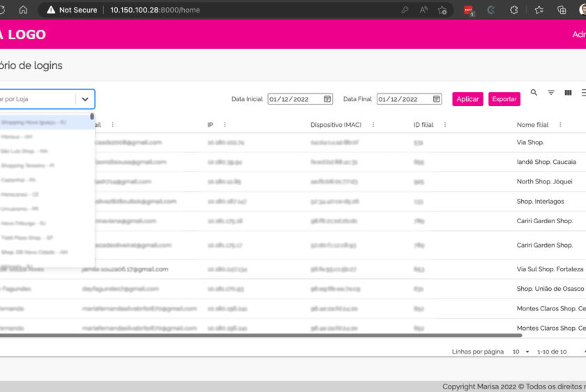The width and height of the screenshot is (586, 392).
Task: Click the North Shop. Jóquei cell
Action: pos(544,181)
